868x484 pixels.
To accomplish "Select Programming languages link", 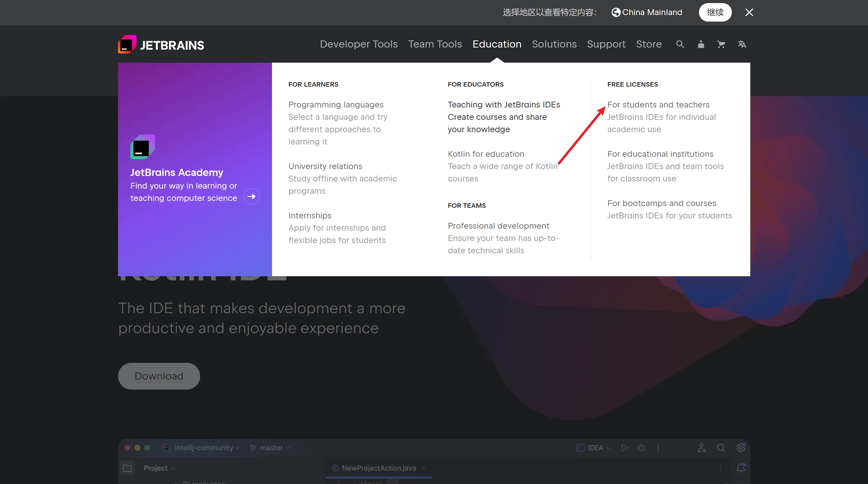I will (336, 105).
